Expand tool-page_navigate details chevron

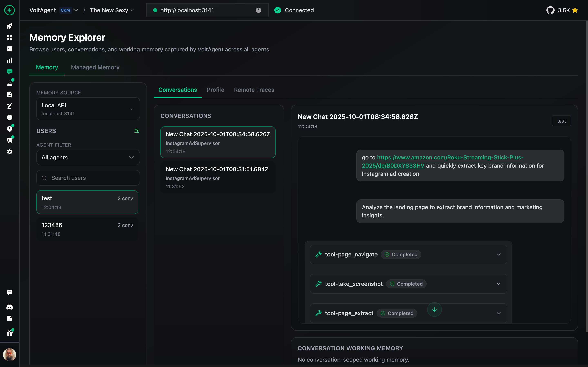(x=498, y=254)
